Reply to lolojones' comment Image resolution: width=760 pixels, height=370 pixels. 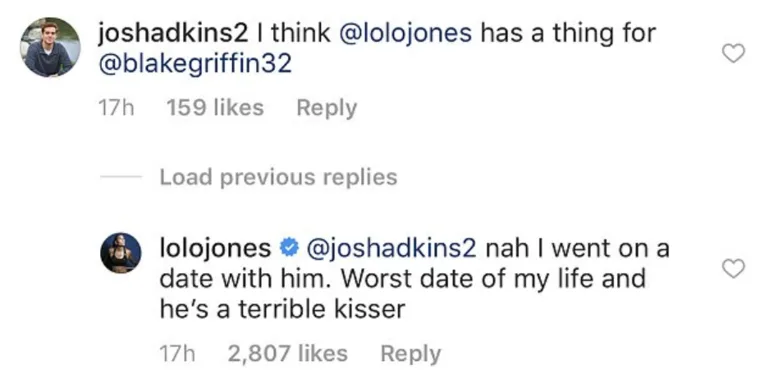click(411, 354)
